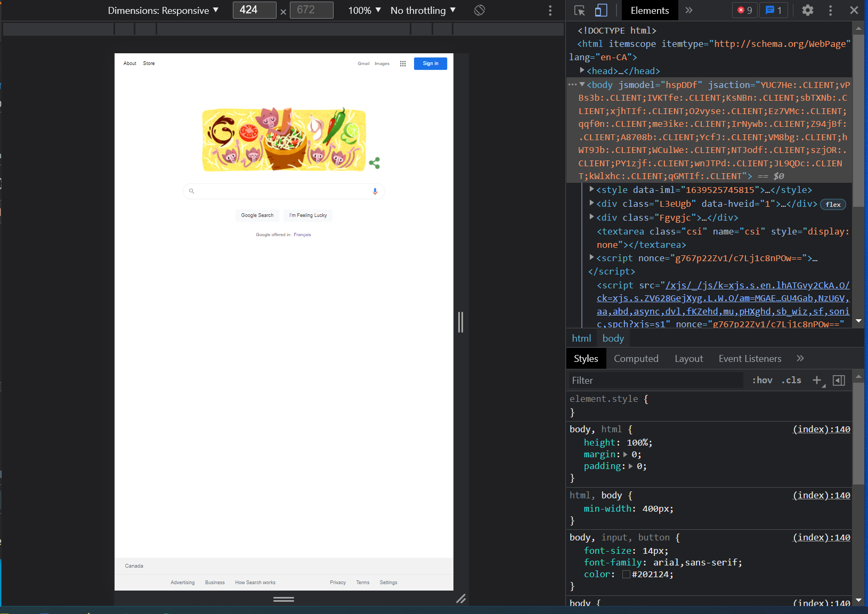Rotate the device viewport orientation
This screenshot has width=868, height=614.
click(480, 10)
